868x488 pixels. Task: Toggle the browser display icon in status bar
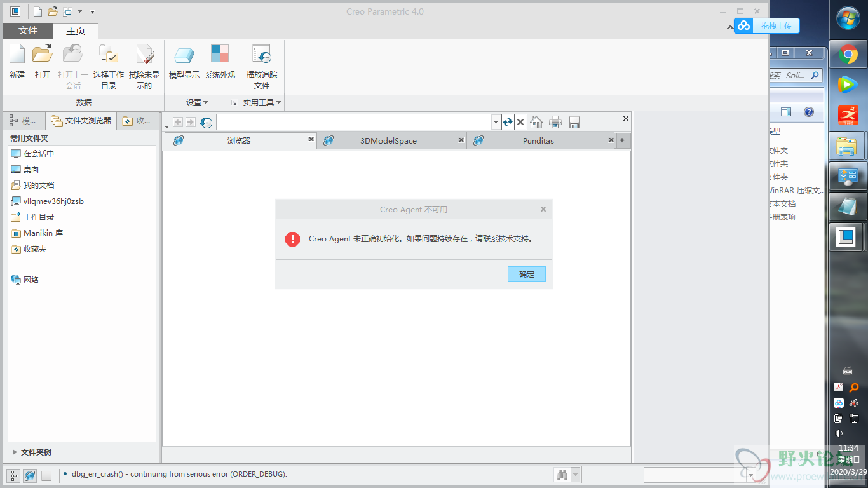[30, 475]
